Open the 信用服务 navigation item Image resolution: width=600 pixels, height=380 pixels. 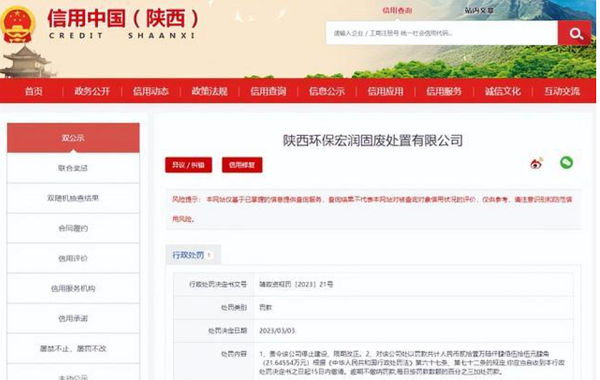pyautogui.click(x=444, y=91)
